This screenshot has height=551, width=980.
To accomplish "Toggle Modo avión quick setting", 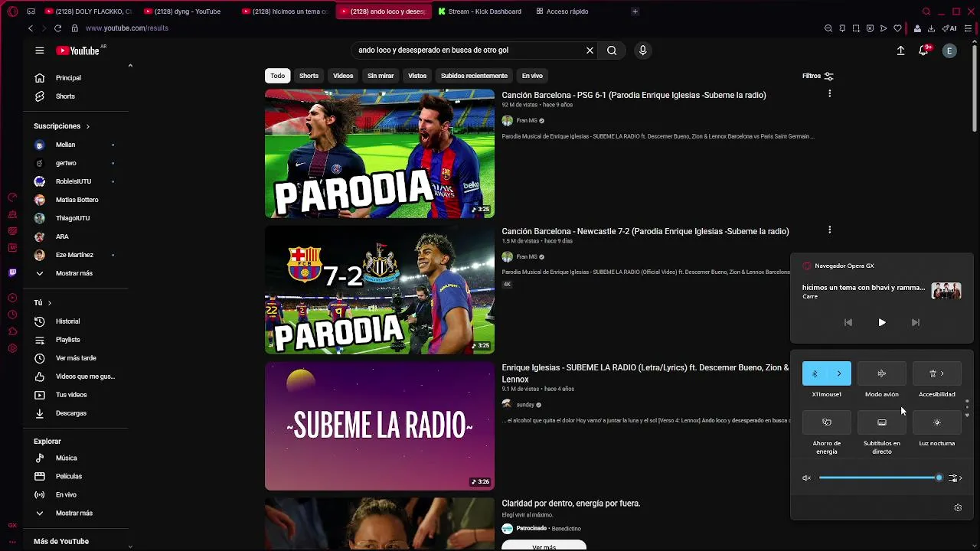I will click(882, 373).
